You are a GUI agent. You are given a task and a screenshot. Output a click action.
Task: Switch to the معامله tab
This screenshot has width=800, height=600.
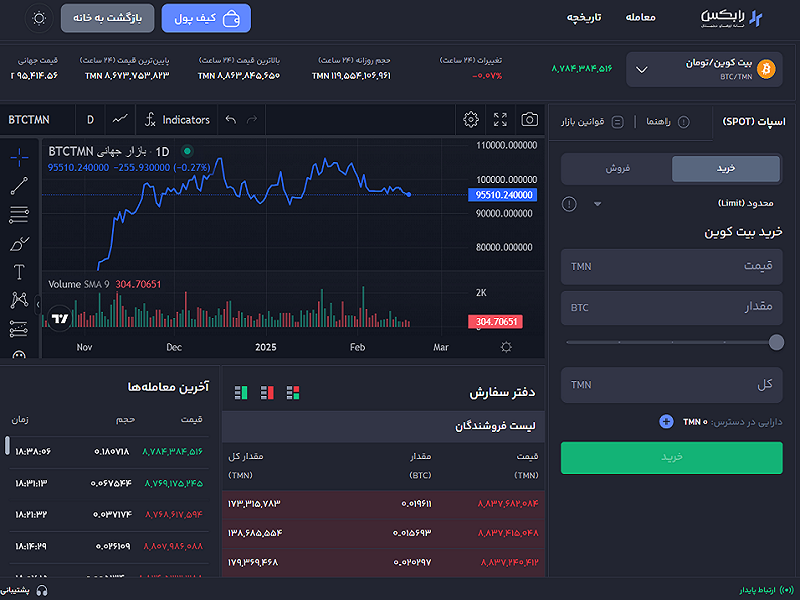point(643,17)
